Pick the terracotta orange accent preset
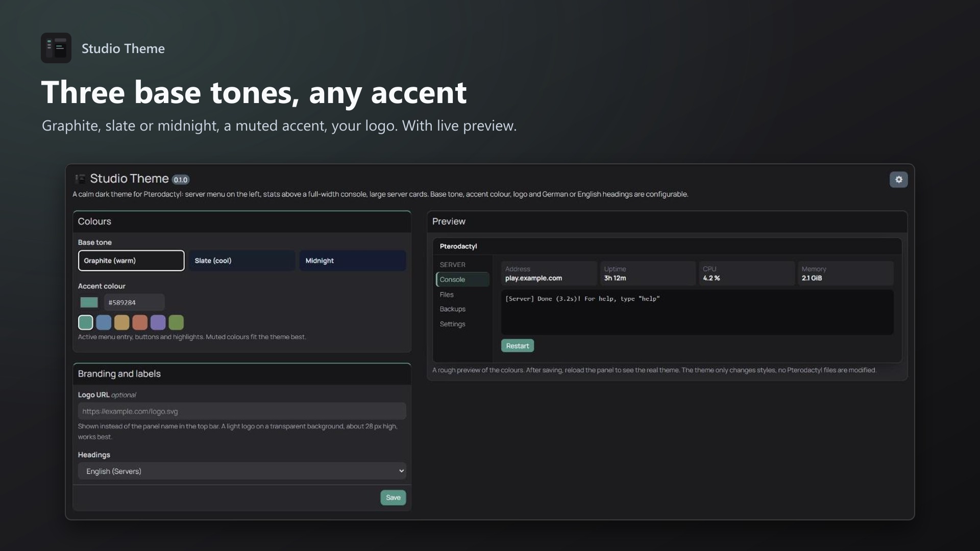980x551 pixels. point(140,322)
